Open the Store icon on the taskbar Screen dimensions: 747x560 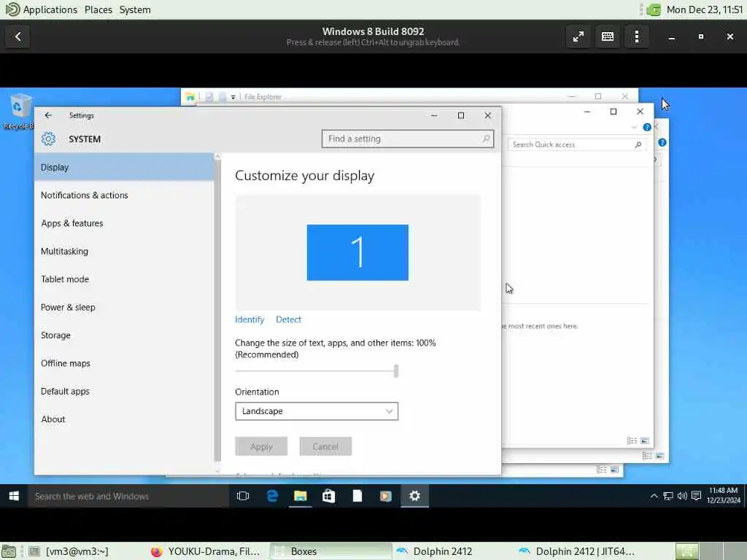click(329, 496)
